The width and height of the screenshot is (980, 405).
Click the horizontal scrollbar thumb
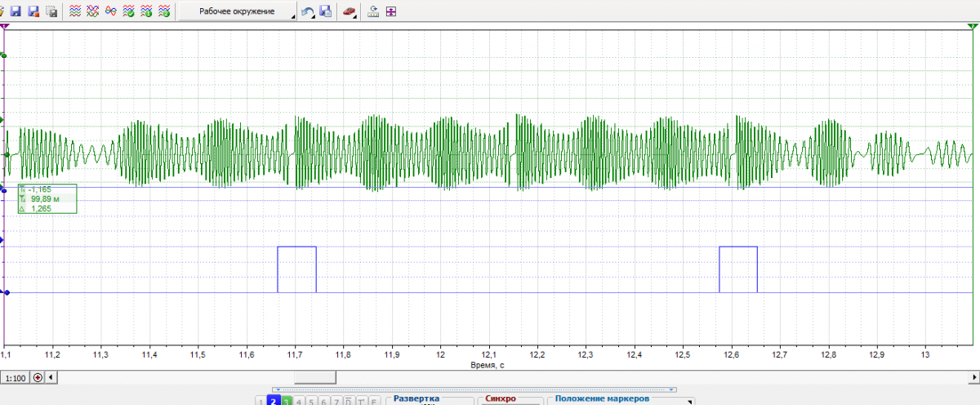314,378
